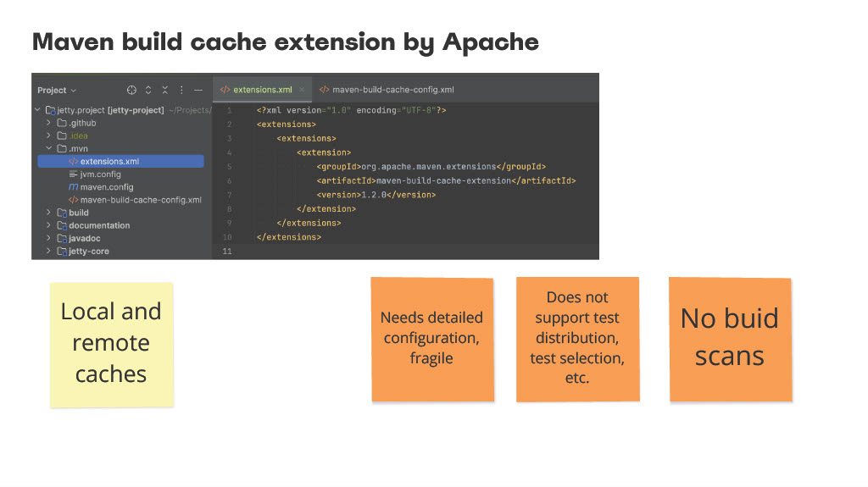
Task: Click the root module icon of jetty.project
Action: (50, 110)
